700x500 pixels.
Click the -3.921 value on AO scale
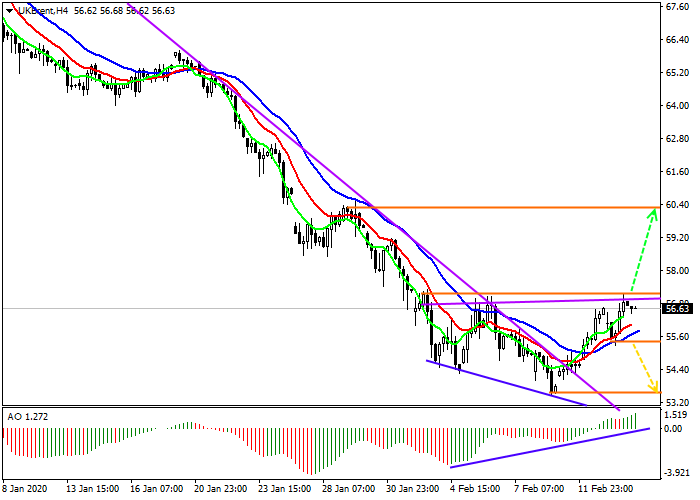[x=677, y=473]
